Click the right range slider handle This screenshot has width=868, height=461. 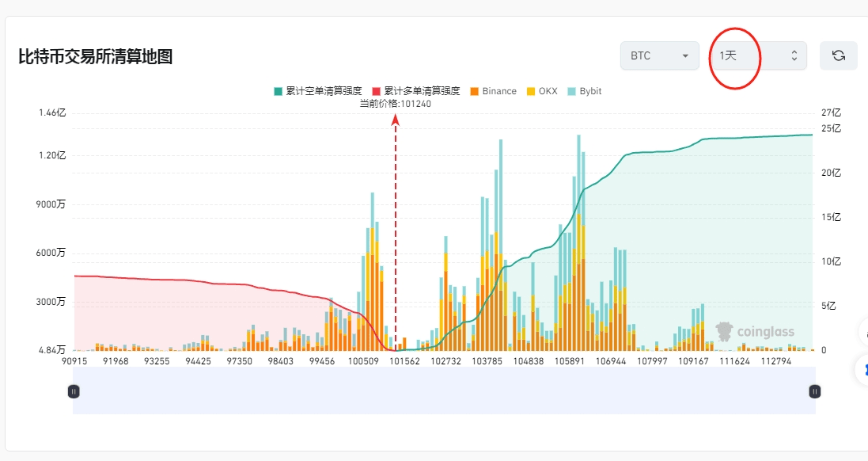point(814,391)
